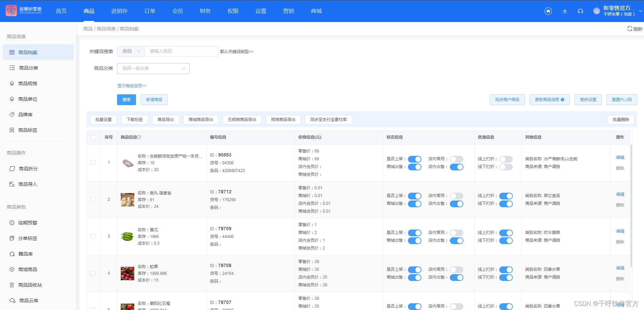Click the user avatar icon
Viewport: 644px width, 310px height.
pos(597,11)
